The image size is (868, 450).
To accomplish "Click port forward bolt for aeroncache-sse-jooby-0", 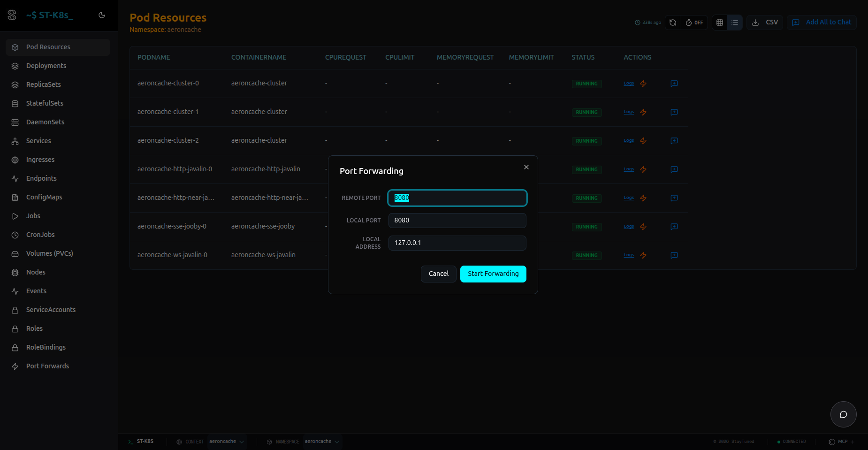I will [x=643, y=227].
